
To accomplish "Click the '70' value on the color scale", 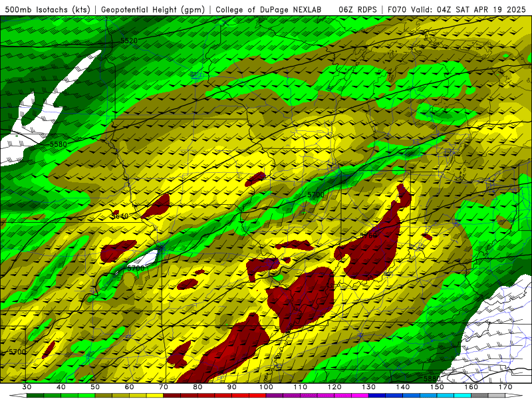I will 164,387.
